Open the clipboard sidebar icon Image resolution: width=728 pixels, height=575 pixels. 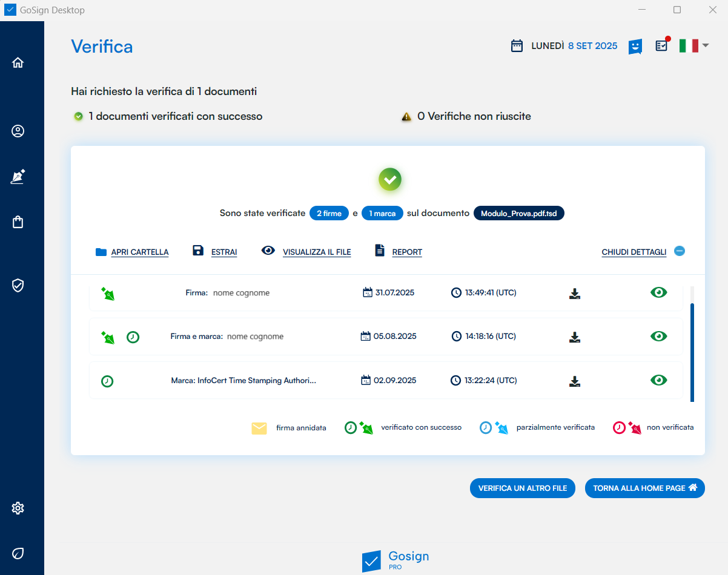coord(18,222)
